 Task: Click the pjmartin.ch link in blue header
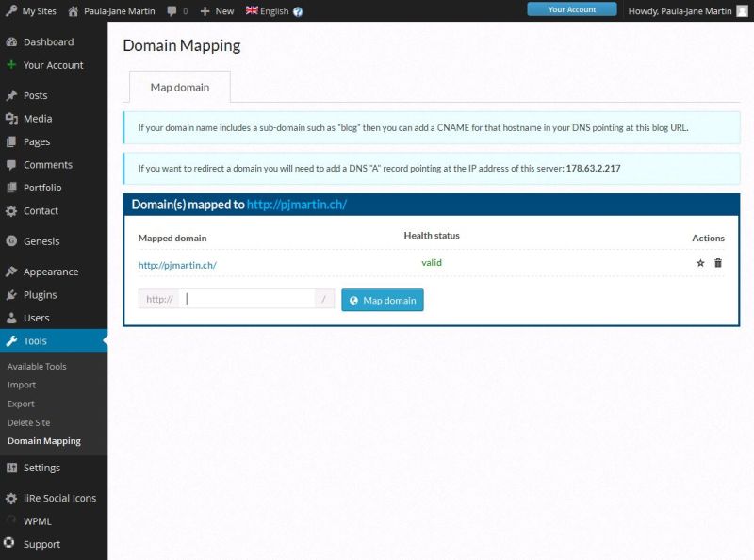(297, 205)
